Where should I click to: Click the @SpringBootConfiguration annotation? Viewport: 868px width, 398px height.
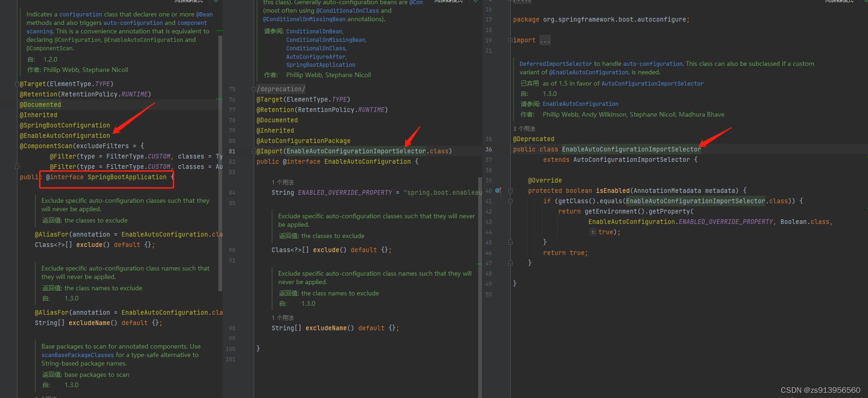[65, 126]
